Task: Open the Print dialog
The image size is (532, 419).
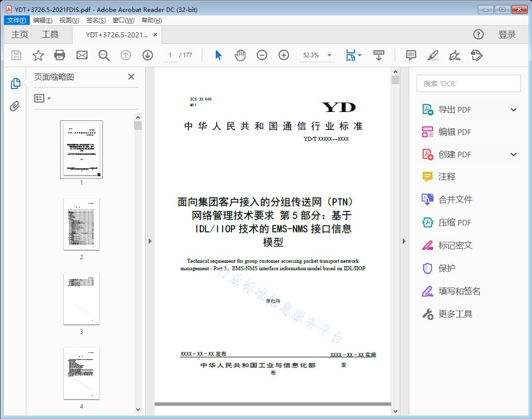Action: (x=60, y=55)
